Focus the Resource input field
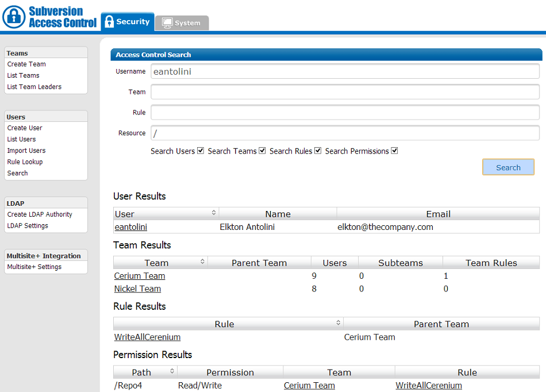Image resolution: width=546 pixels, height=392 pixels. [x=345, y=133]
